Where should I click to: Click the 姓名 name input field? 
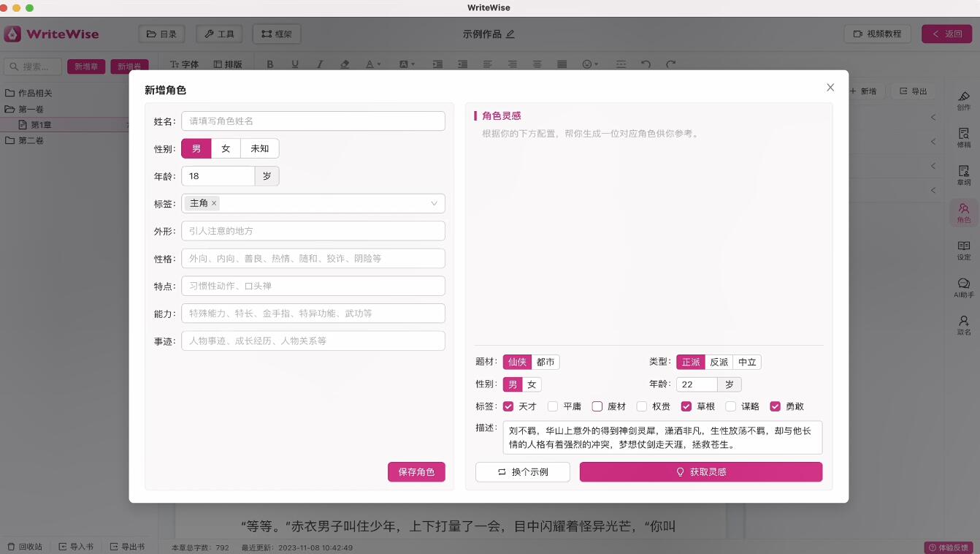[x=313, y=121]
